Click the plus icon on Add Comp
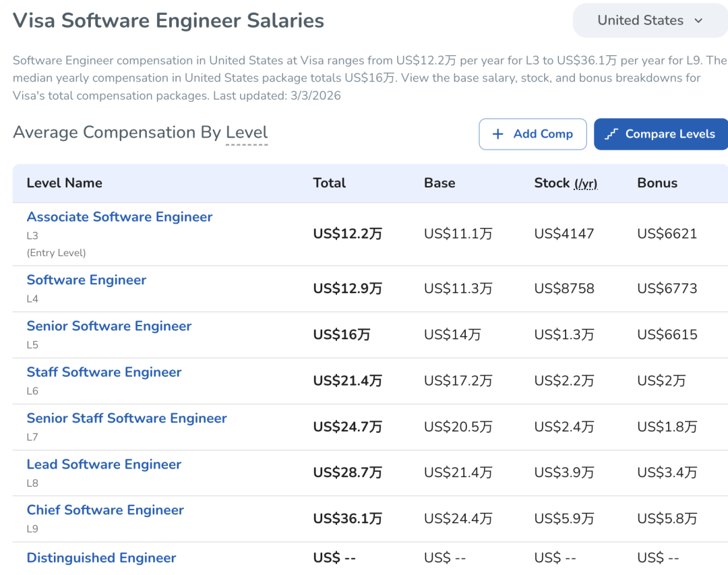The height and width of the screenshot is (575, 728). coord(498,134)
